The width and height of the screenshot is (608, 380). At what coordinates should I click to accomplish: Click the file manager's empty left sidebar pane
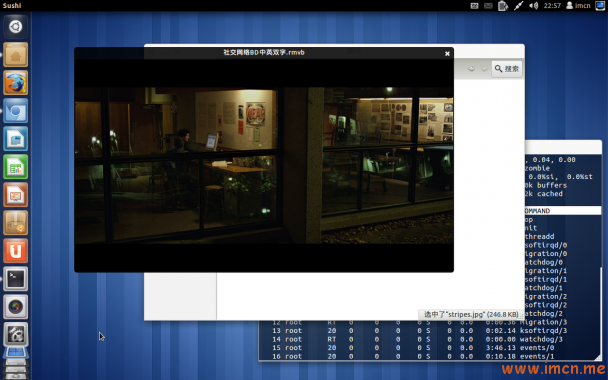180,296
